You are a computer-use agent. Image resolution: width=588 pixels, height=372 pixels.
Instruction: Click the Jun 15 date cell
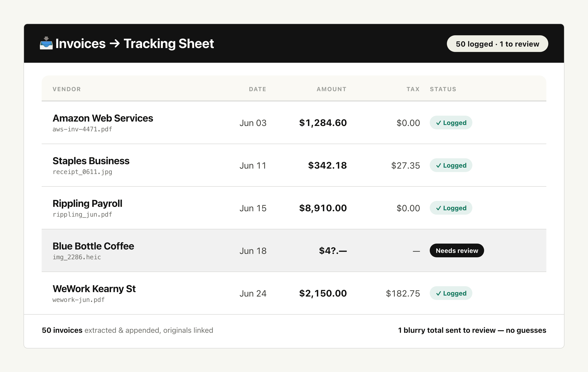click(x=253, y=208)
